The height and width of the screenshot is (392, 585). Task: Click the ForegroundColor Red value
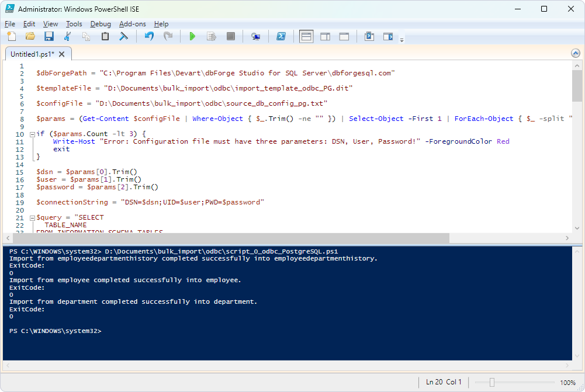pyautogui.click(x=503, y=141)
